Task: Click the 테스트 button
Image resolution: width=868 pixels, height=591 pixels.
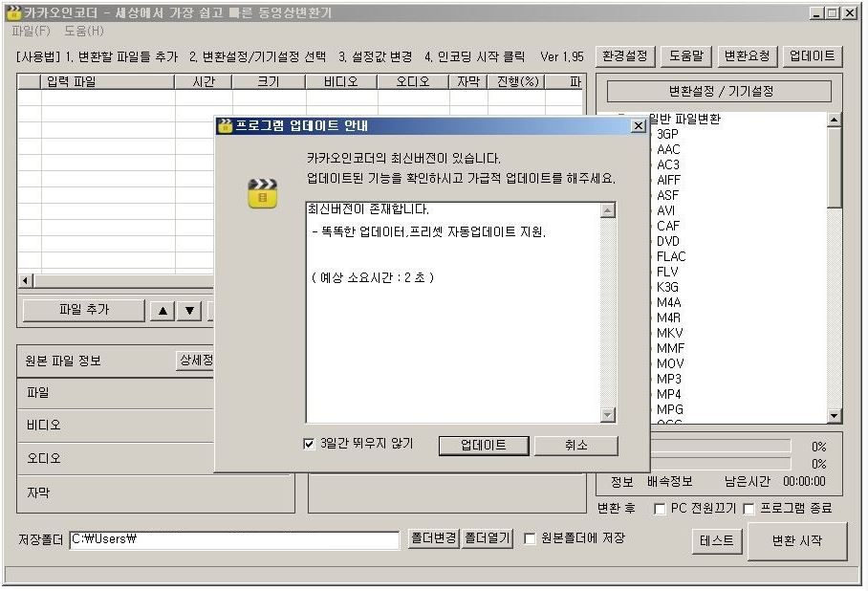Action: click(x=716, y=540)
